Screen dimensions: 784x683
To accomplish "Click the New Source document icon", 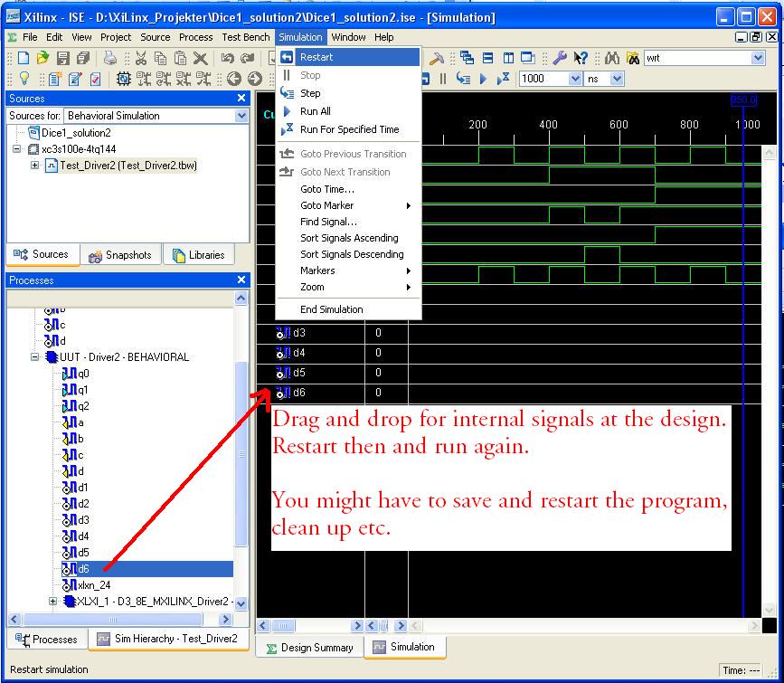I will (x=55, y=79).
